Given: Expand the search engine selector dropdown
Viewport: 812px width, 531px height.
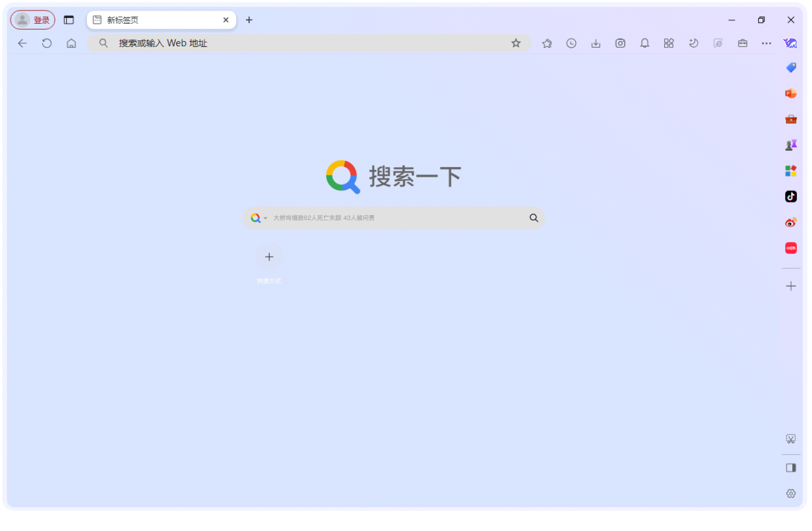Looking at the screenshot, I should click(x=259, y=218).
